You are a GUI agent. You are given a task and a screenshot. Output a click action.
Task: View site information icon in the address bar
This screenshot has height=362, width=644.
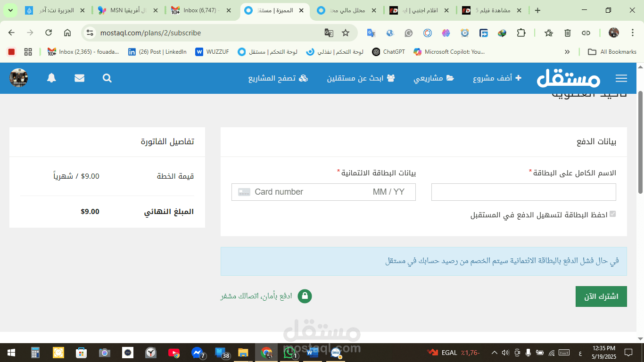pyautogui.click(x=90, y=33)
